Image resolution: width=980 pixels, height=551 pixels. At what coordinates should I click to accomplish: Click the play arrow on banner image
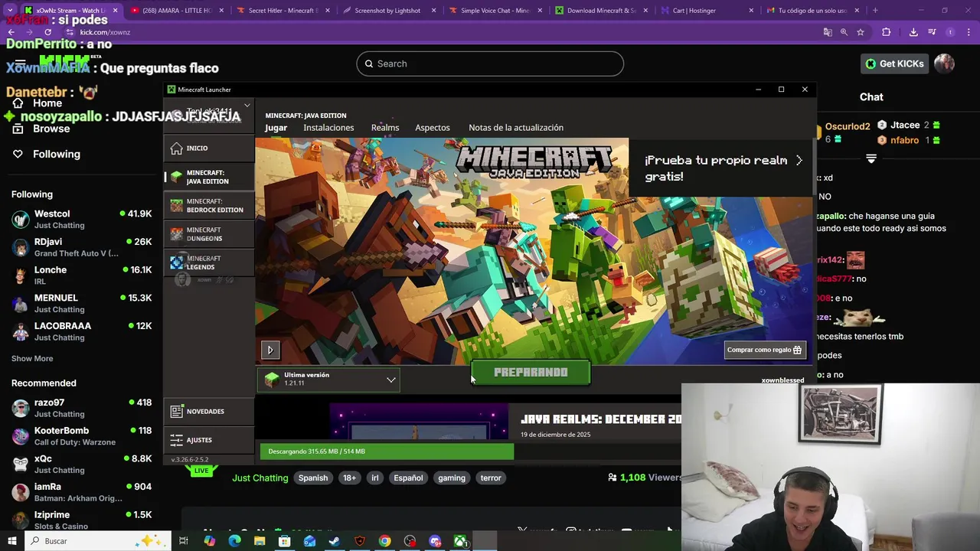[x=270, y=350]
